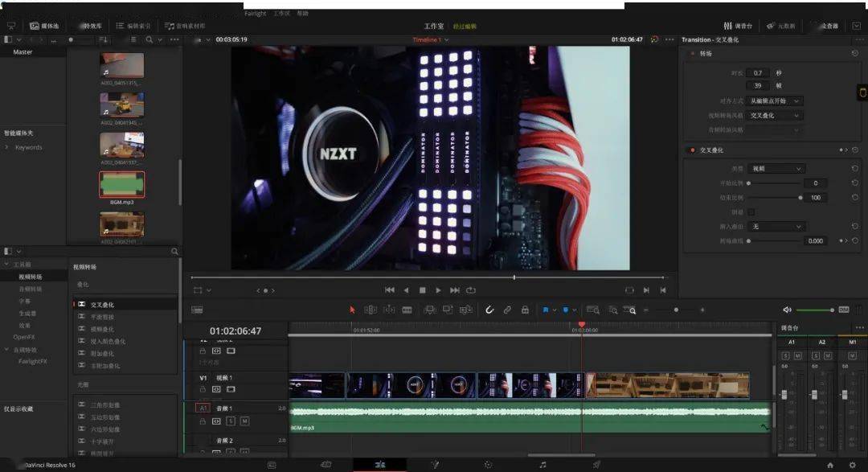Tick the feather checkbox in inspector
868x472 pixels.
(x=751, y=212)
